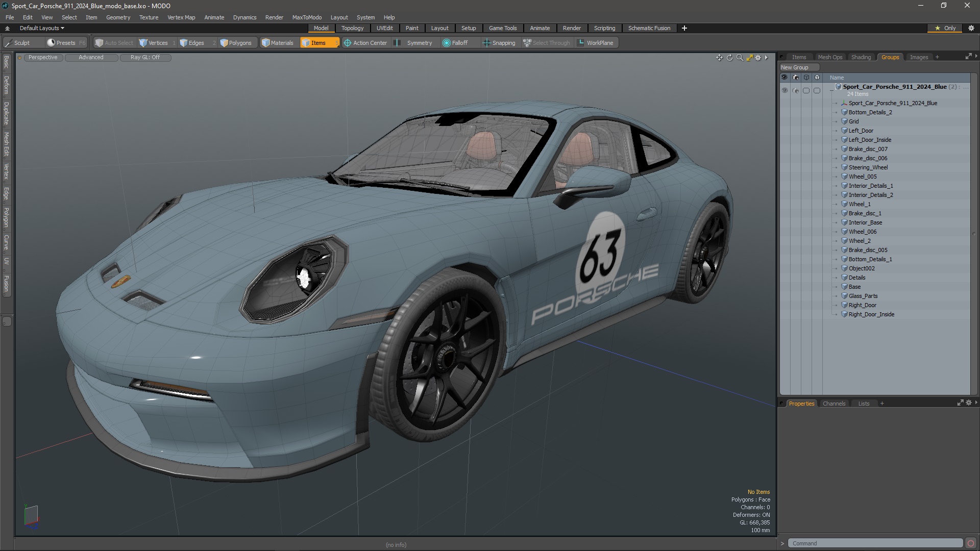The image size is (980, 551).
Task: Click the red record button beside Command
Action: tap(971, 543)
